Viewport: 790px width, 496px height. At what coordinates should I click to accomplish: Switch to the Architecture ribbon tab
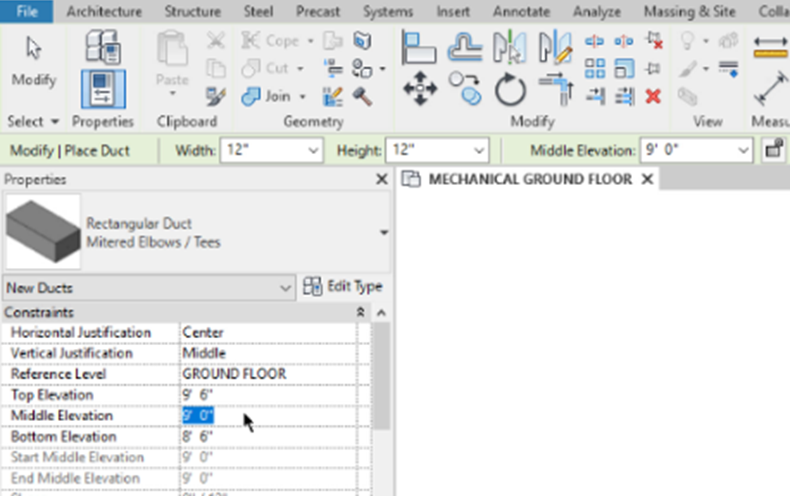point(104,11)
